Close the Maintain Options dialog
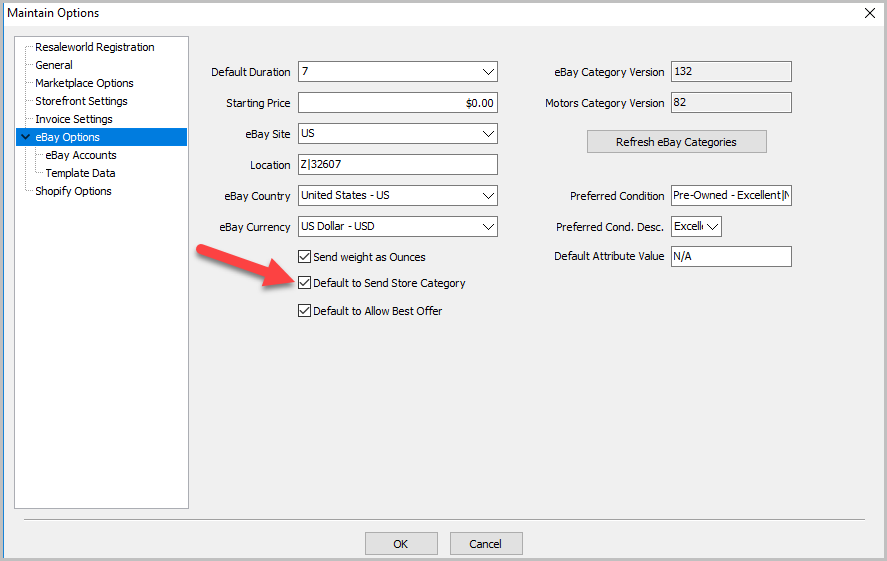The height and width of the screenshot is (561, 887). 870,13
